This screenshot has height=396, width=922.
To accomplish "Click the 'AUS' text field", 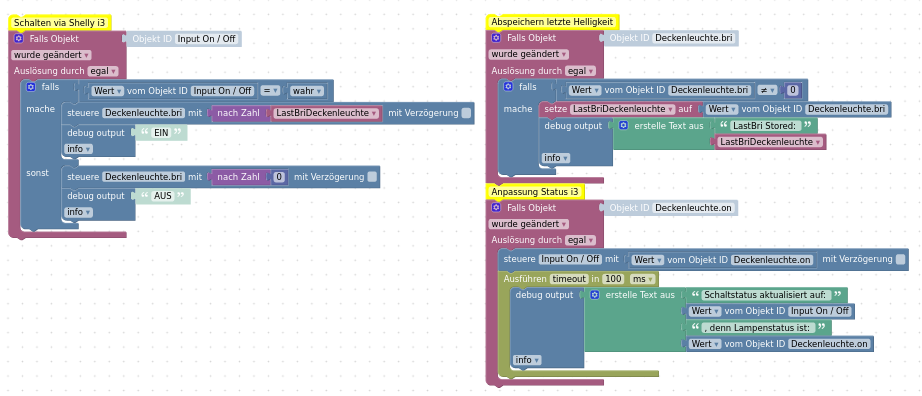I will pyautogui.click(x=162, y=196).
